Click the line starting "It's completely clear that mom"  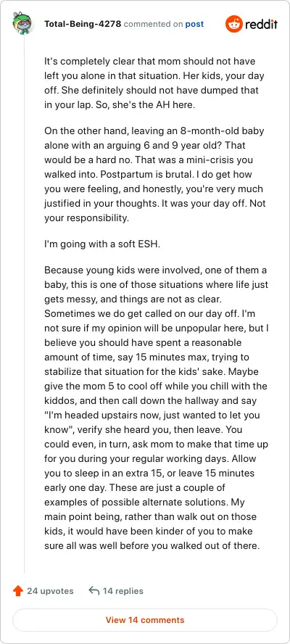coord(150,62)
